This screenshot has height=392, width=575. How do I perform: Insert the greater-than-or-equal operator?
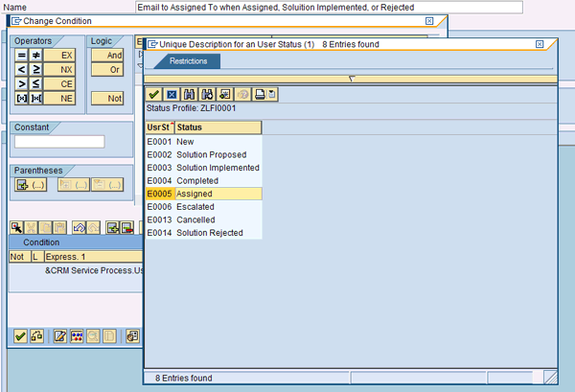click(x=34, y=70)
